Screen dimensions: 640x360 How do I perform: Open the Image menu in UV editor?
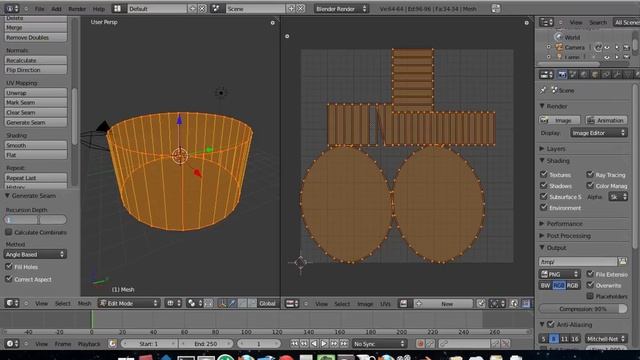365,304
